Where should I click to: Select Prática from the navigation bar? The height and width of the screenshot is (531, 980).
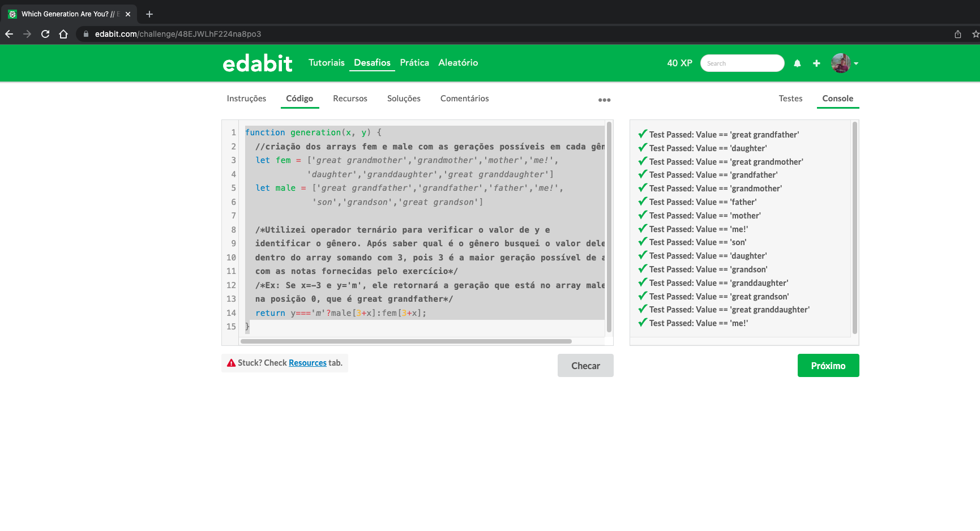pyautogui.click(x=414, y=62)
